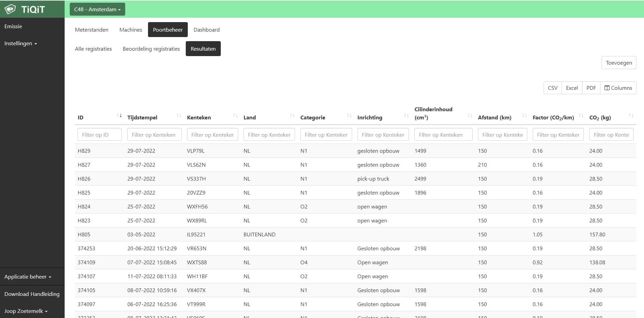Open the Download Handleiding link
644x318 pixels.
32,294
